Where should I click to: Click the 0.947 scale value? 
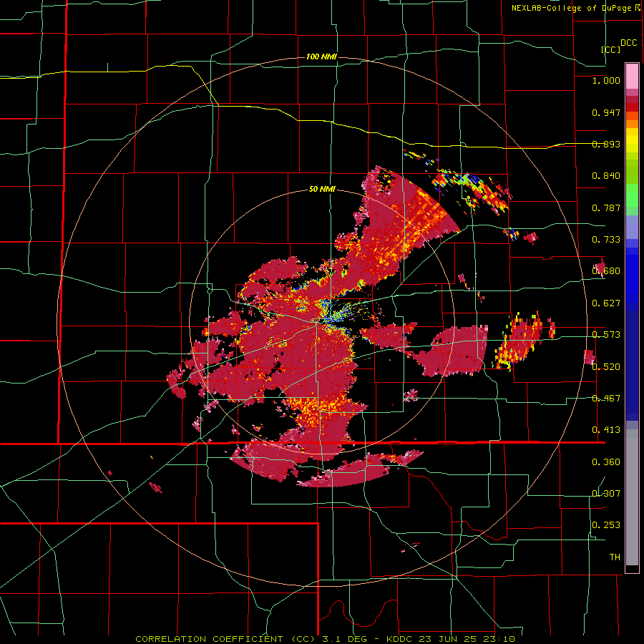coord(606,112)
